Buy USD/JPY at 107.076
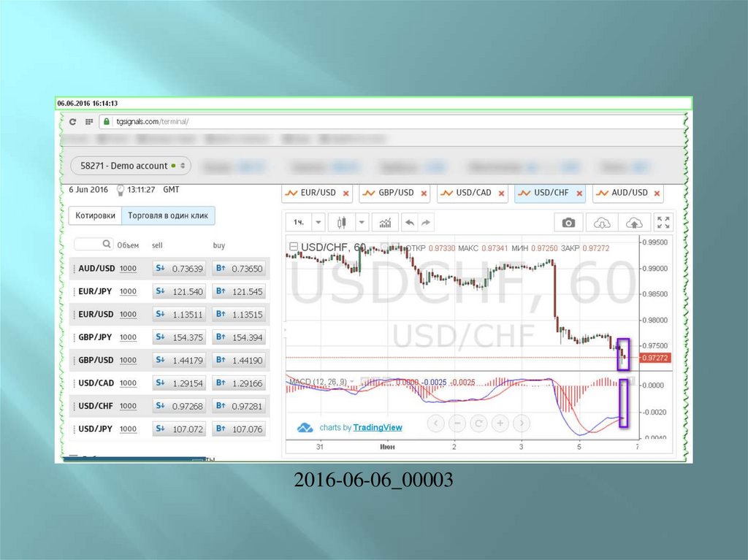Screen dimensions: 748x560 click(239, 429)
